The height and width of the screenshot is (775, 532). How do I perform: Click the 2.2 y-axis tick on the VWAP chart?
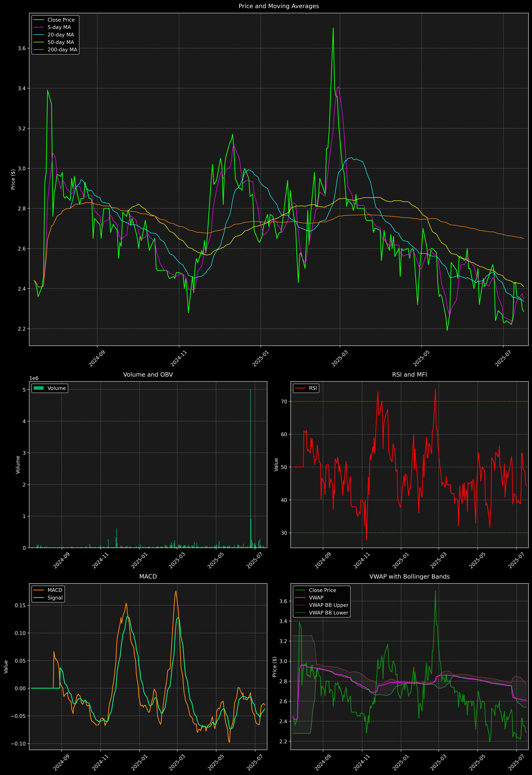coord(283,741)
